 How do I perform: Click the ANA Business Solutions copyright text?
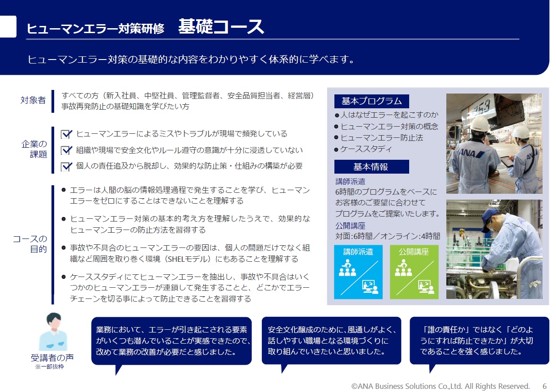tap(440, 386)
